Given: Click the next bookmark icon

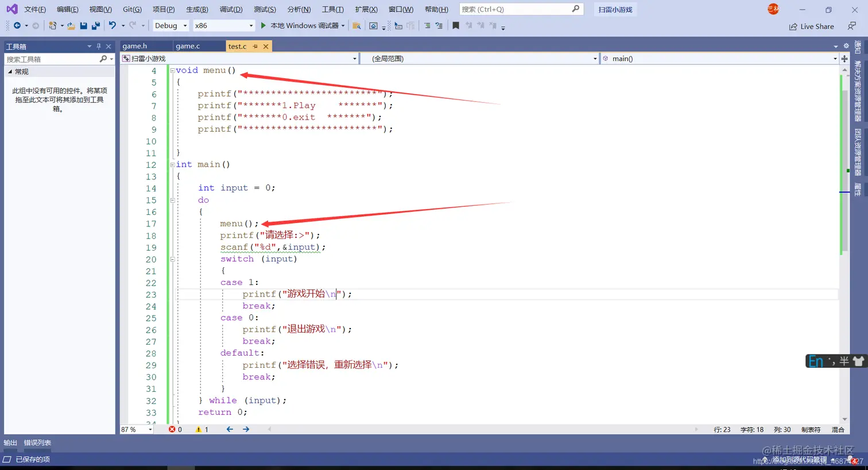Looking at the screenshot, I should pyautogui.click(x=480, y=26).
